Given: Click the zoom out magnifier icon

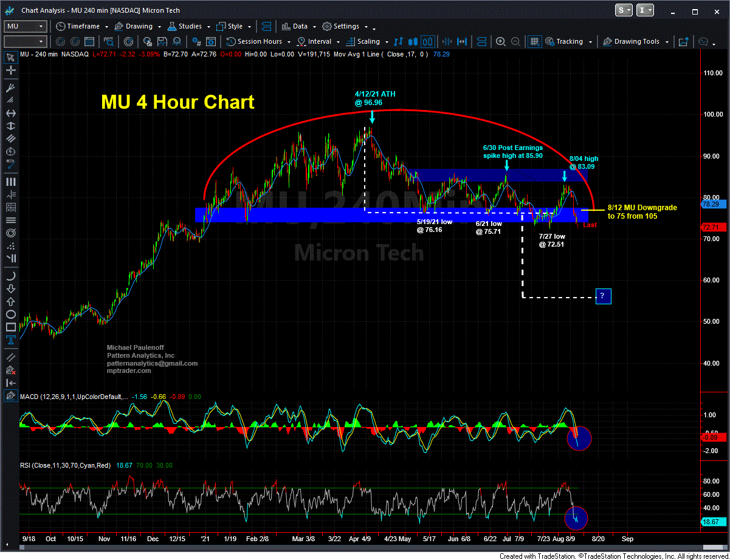Looking at the screenshot, I should [x=515, y=42].
